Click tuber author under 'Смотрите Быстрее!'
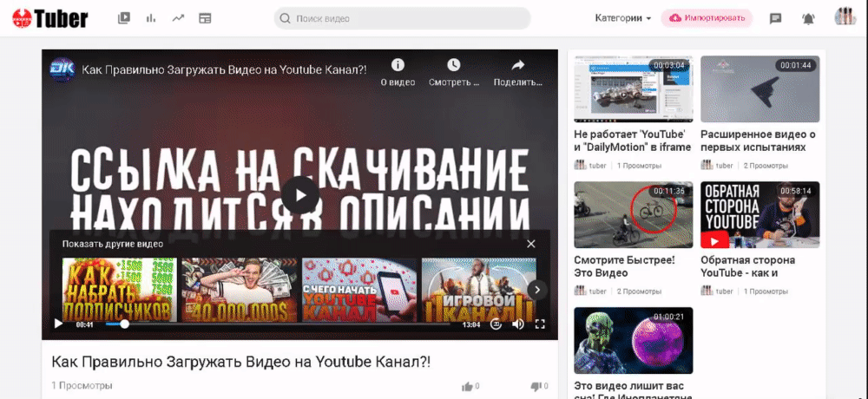Image resolution: width=868 pixels, height=399 pixels. [x=598, y=291]
